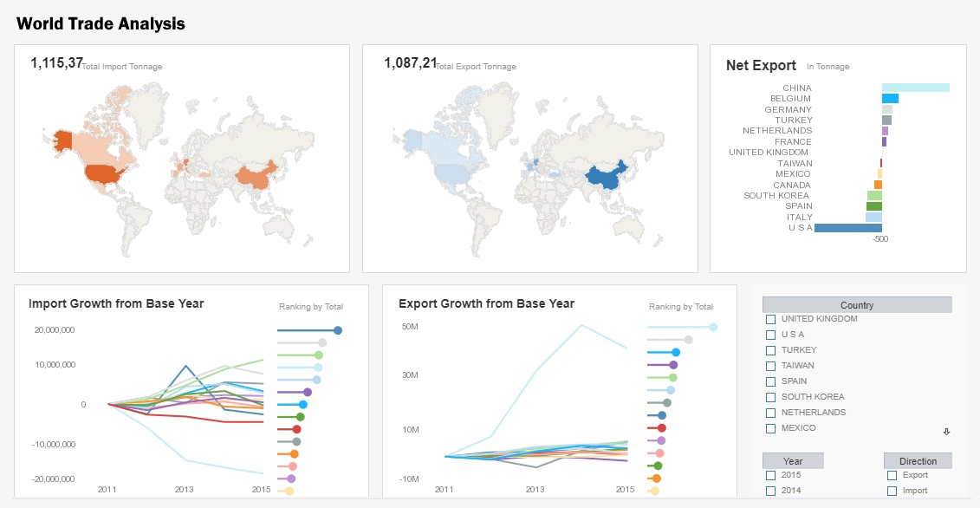Enable the TURKEY country filter
This screenshot has height=508, width=980.
(770, 350)
